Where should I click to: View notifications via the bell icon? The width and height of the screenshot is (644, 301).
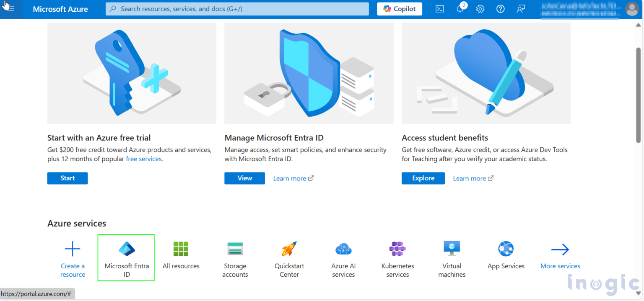[x=460, y=9]
